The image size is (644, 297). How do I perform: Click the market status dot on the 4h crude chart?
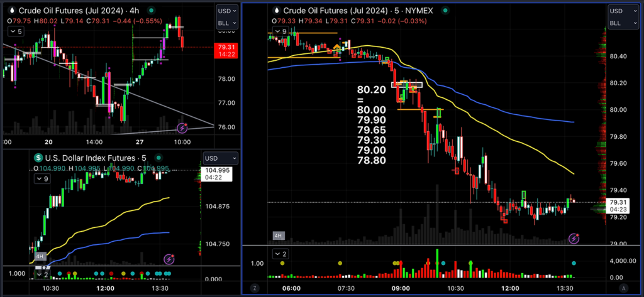[x=152, y=10]
